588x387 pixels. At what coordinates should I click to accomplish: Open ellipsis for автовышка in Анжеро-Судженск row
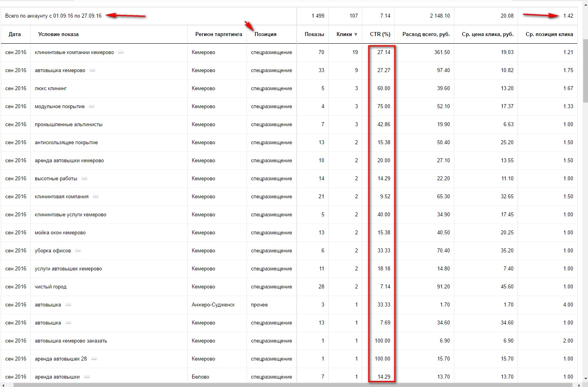click(x=68, y=305)
